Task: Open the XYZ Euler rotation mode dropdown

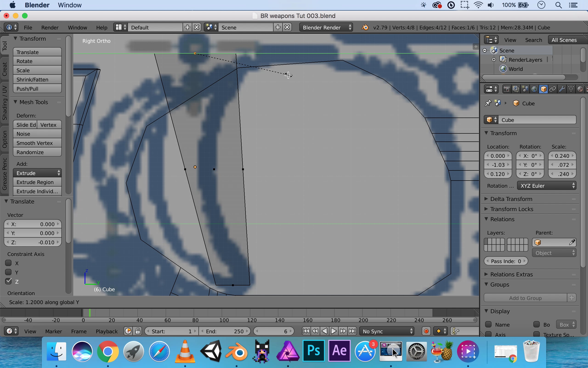Action: (547, 186)
